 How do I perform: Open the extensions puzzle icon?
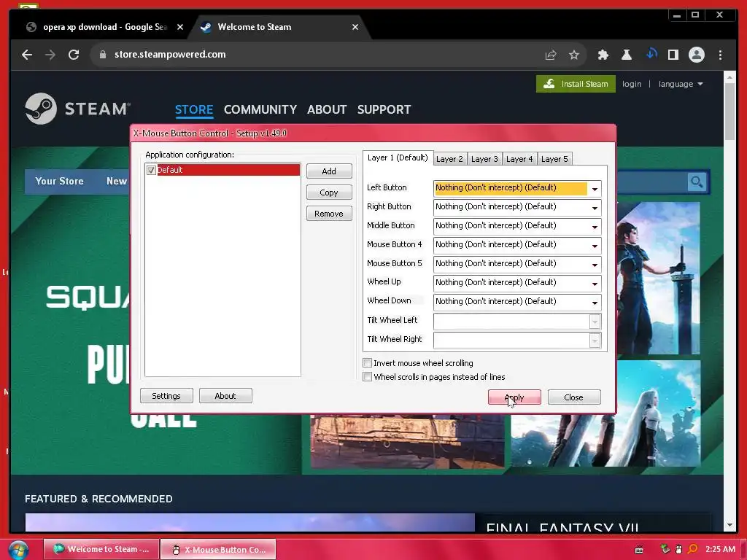coord(603,55)
